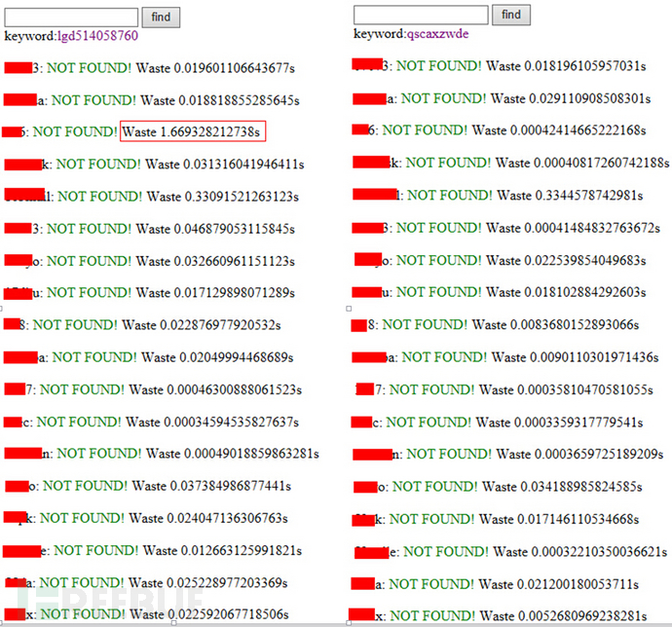Click the value Waste 0.0003359317779541s
Screen dimensions: 672x627
point(559,423)
